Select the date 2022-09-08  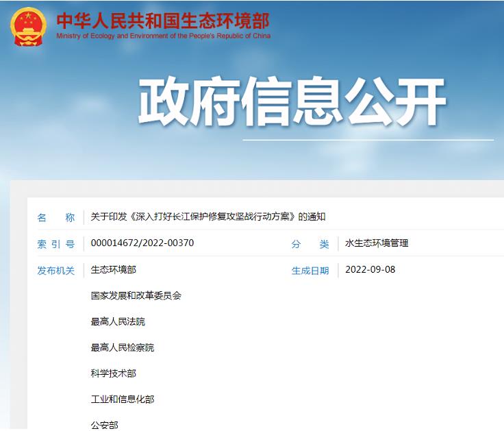point(370,269)
